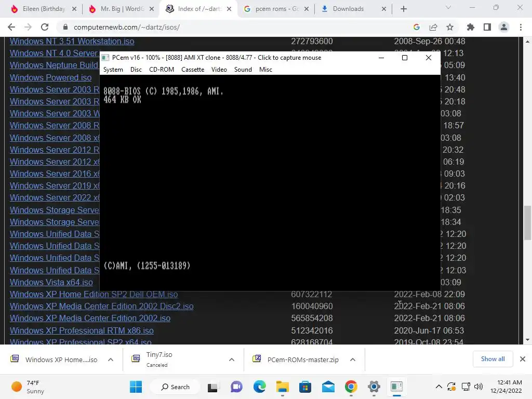Click the scrollbar down arrow
The width and height of the screenshot is (532, 399).
coord(527,340)
